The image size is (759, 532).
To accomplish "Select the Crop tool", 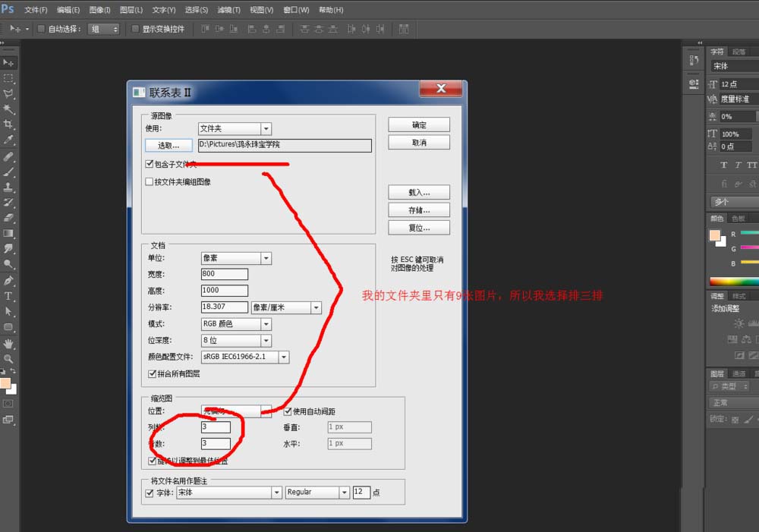I will (x=8, y=124).
